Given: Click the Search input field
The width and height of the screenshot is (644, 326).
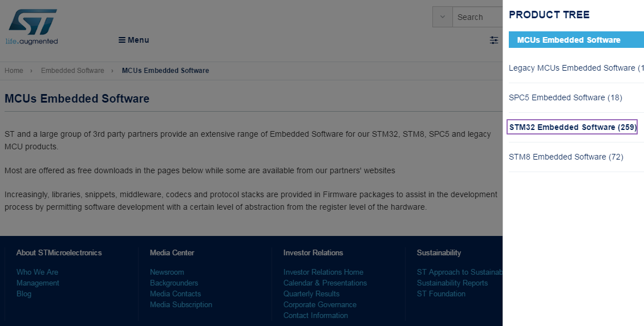Looking at the screenshot, I should coord(477,17).
